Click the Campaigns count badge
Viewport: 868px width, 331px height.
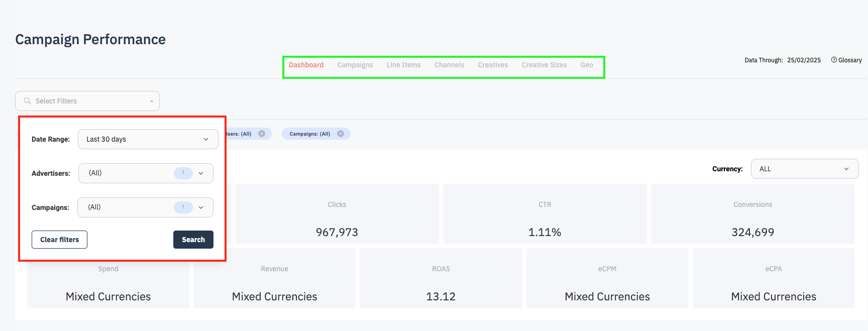tap(183, 207)
